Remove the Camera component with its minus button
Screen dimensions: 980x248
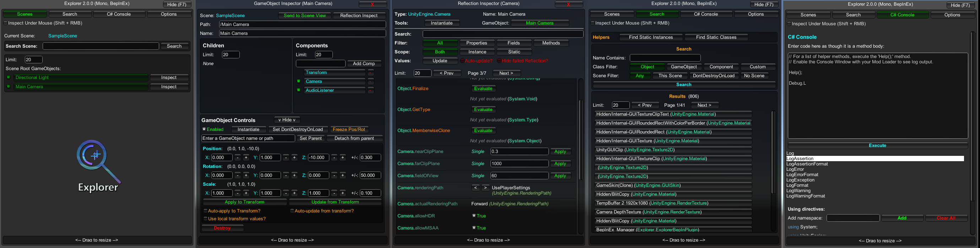tap(370, 81)
